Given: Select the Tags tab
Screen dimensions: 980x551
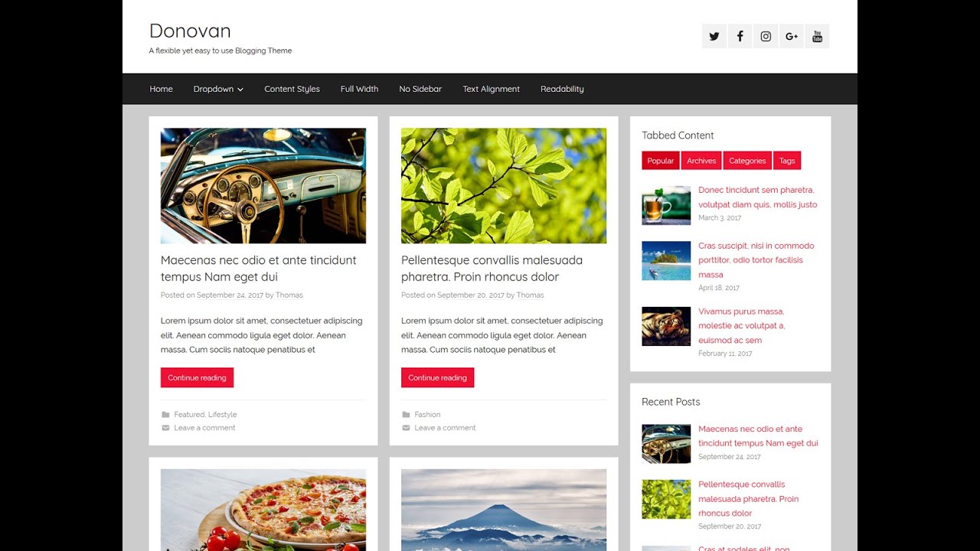Looking at the screenshot, I should [787, 161].
